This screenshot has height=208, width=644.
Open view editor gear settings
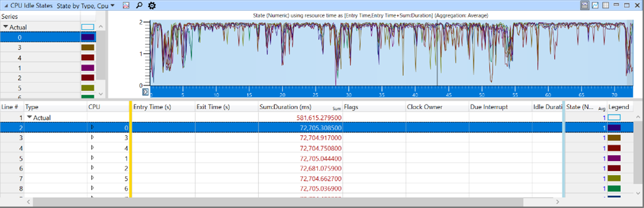point(151,6)
